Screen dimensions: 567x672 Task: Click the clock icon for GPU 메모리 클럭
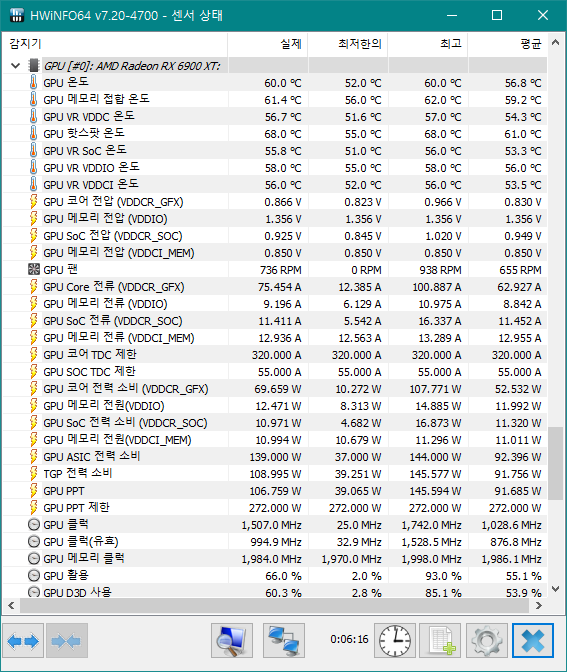click(33, 558)
